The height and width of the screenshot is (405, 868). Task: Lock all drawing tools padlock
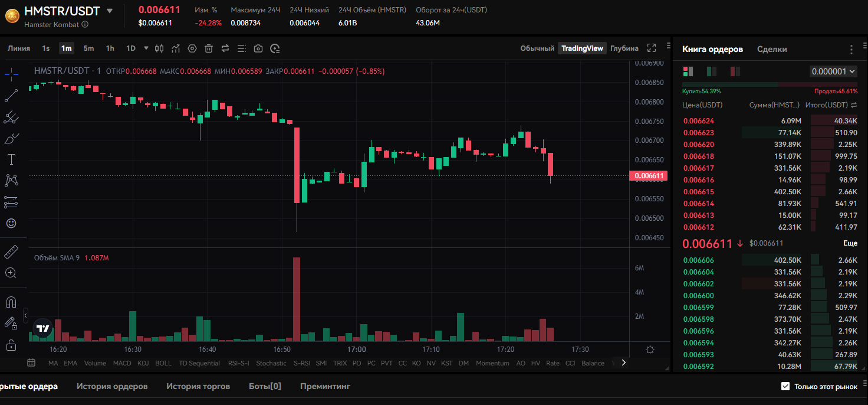[x=11, y=345]
